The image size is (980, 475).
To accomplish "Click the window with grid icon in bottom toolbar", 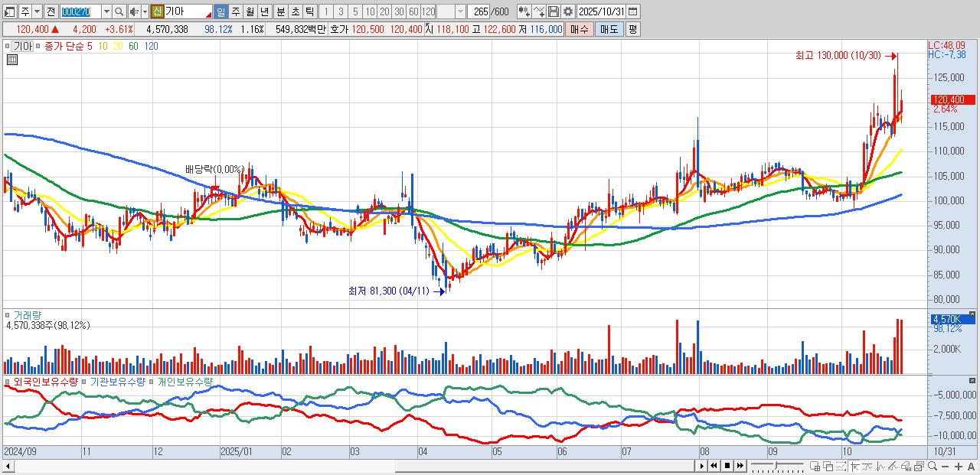I will (815, 466).
